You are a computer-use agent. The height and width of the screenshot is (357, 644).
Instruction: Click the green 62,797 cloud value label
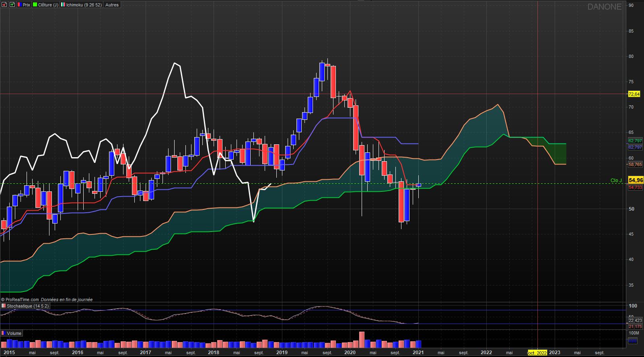pyautogui.click(x=635, y=141)
